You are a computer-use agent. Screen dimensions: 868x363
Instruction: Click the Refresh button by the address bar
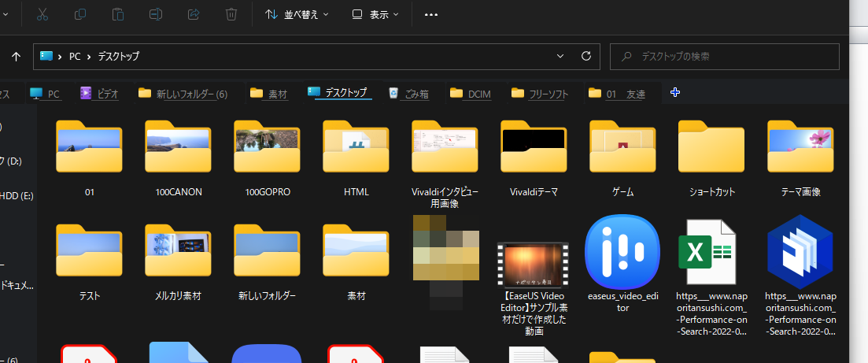pos(586,57)
